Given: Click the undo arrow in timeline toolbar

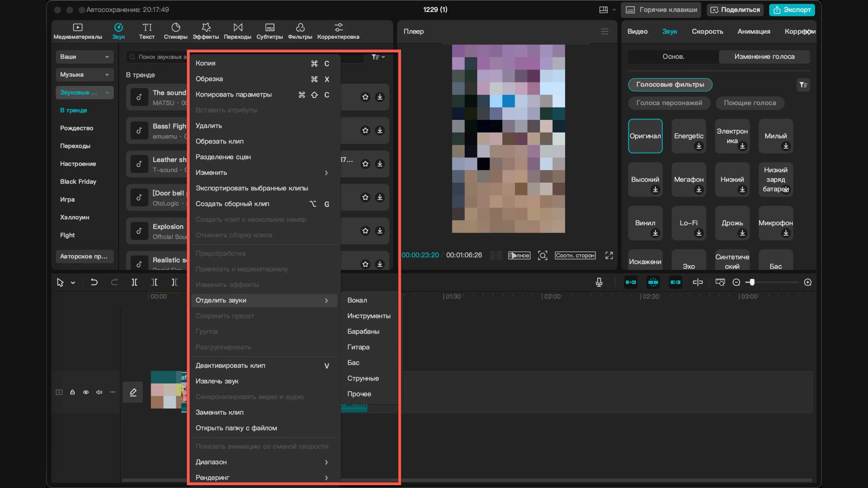Looking at the screenshot, I should tap(94, 282).
